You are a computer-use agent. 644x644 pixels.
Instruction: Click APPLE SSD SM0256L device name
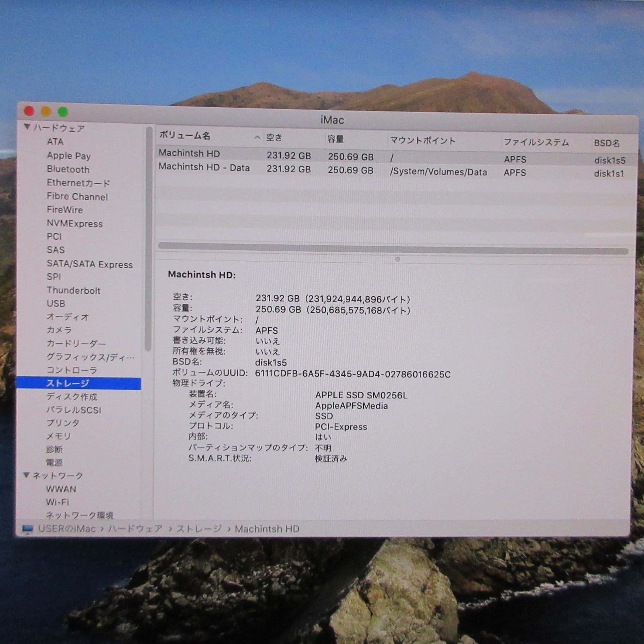361,395
